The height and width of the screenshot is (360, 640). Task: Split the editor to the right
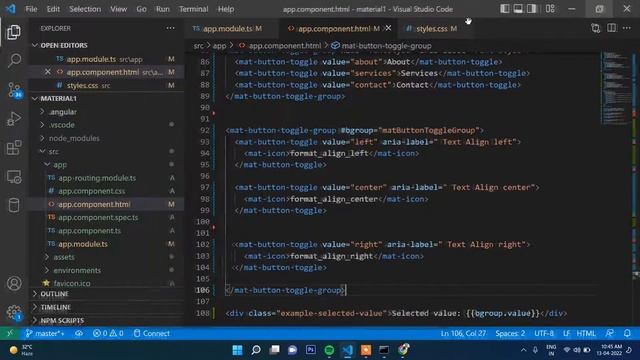(611, 28)
